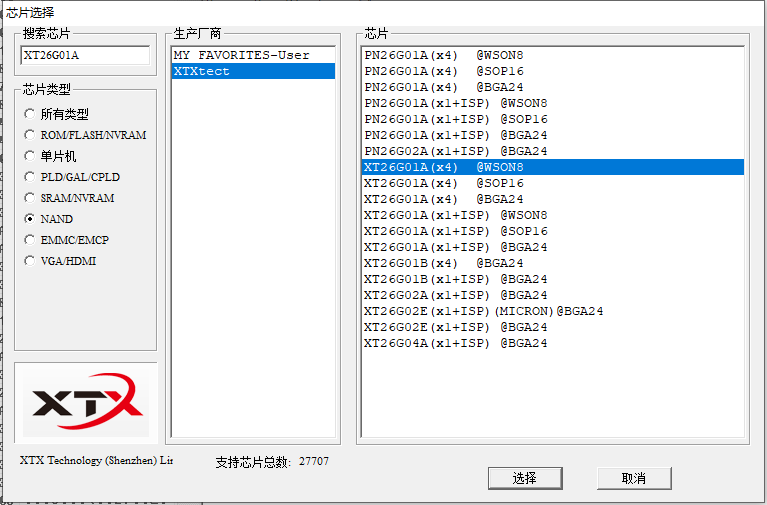Screen dimensions: 767x505
Task: Select the 所有类型 radio button
Action: (31, 114)
